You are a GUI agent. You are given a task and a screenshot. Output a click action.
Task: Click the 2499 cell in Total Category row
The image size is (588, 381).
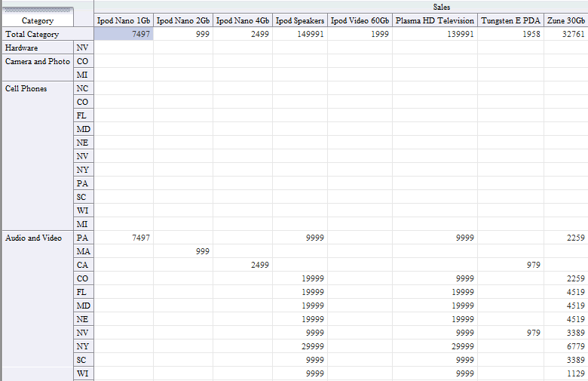click(243, 34)
